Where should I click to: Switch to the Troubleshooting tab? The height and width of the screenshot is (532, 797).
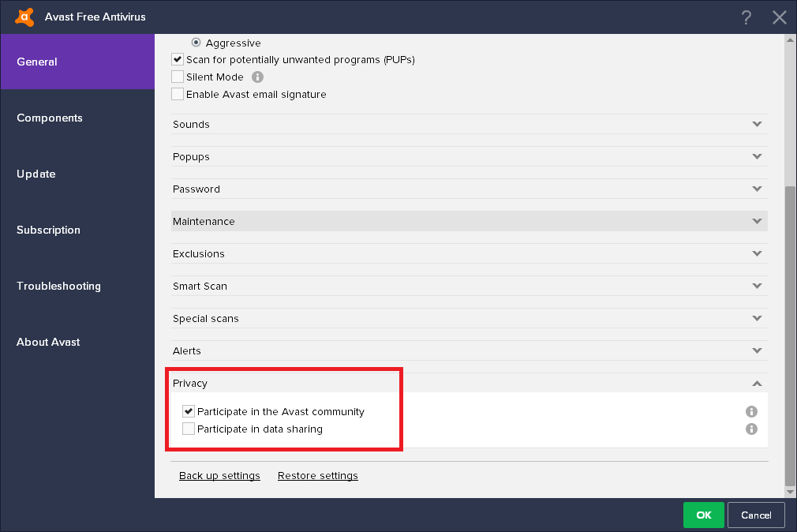(x=58, y=286)
